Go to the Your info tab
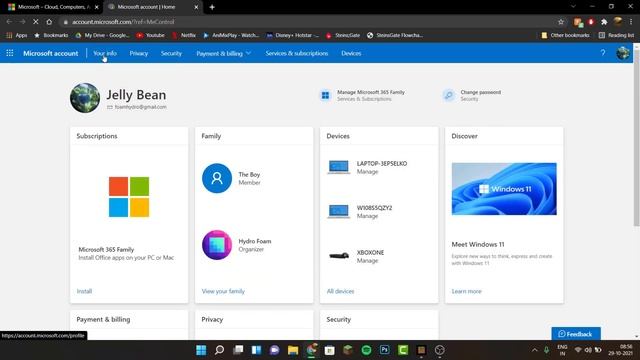This screenshot has width=640, height=360. (105, 53)
